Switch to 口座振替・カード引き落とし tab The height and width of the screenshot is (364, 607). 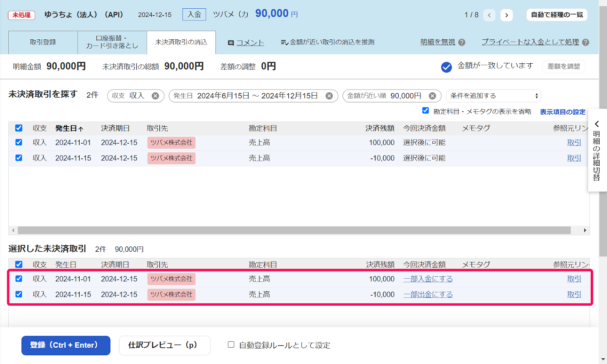point(112,42)
